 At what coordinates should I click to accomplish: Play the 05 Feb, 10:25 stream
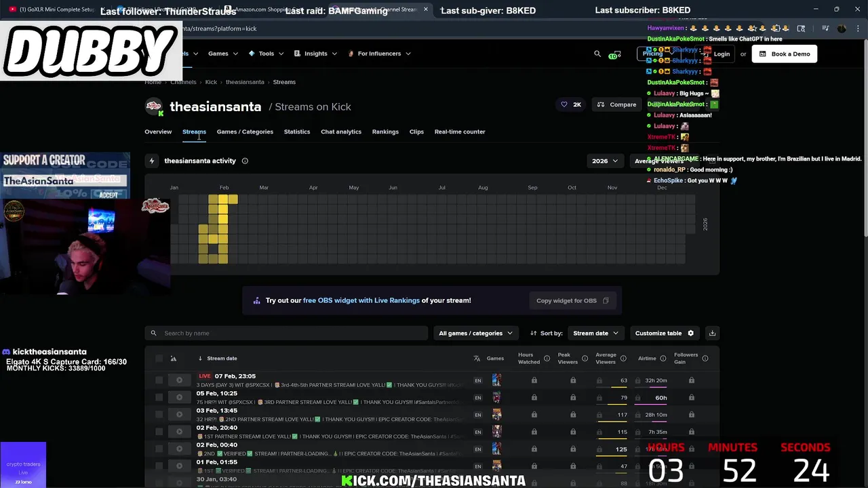(x=179, y=397)
